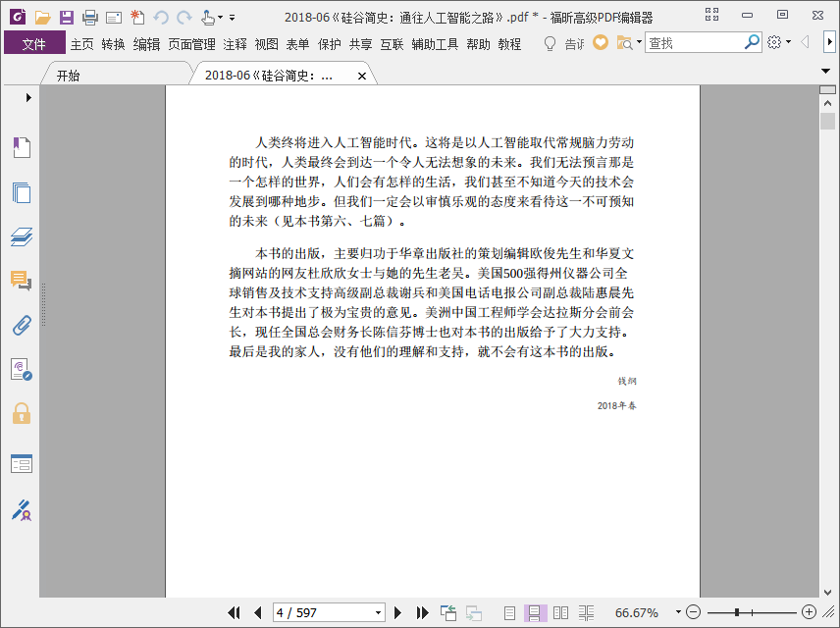The width and height of the screenshot is (840, 628).
Task: Open the Bookmarks panel in sidebar
Action: [x=22, y=147]
